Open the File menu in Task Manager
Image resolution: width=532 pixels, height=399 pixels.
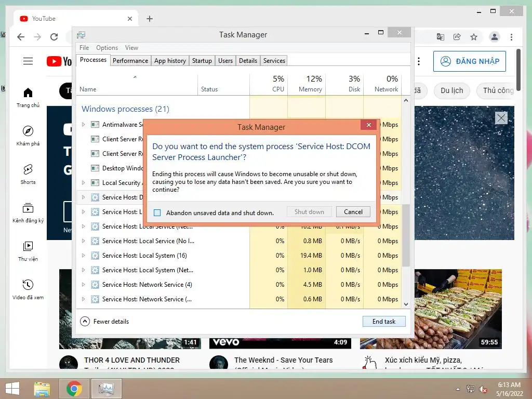84,48
